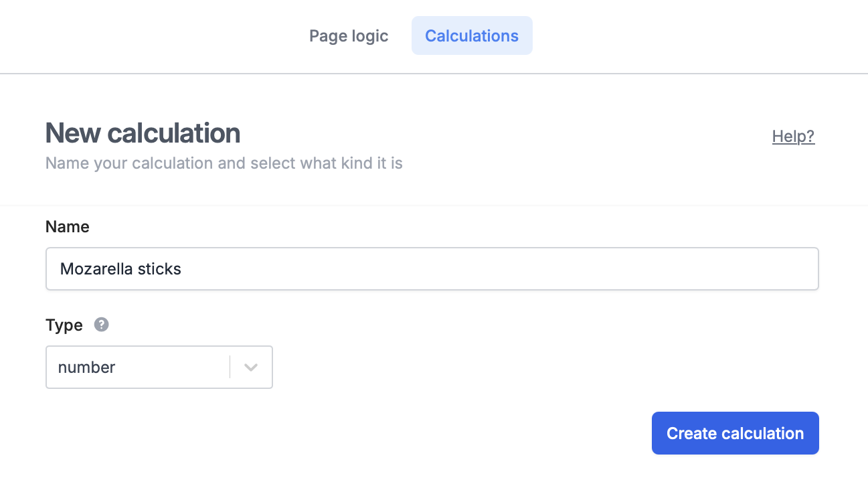The width and height of the screenshot is (868, 488).
Task: Click the 'Name your calculation' subtitle text
Action: tap(224, 163)
